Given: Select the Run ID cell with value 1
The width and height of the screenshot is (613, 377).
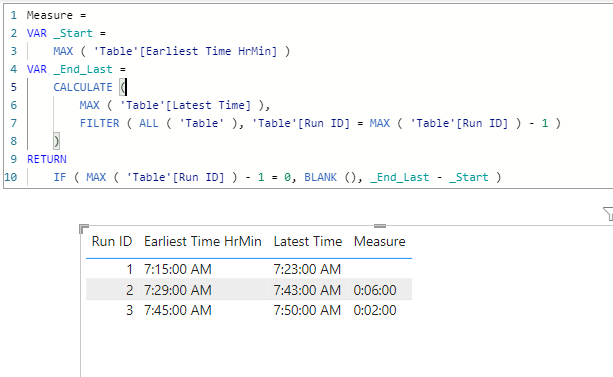Looking at the screenshot, I should pyautogui.click(x=129, y=269).
